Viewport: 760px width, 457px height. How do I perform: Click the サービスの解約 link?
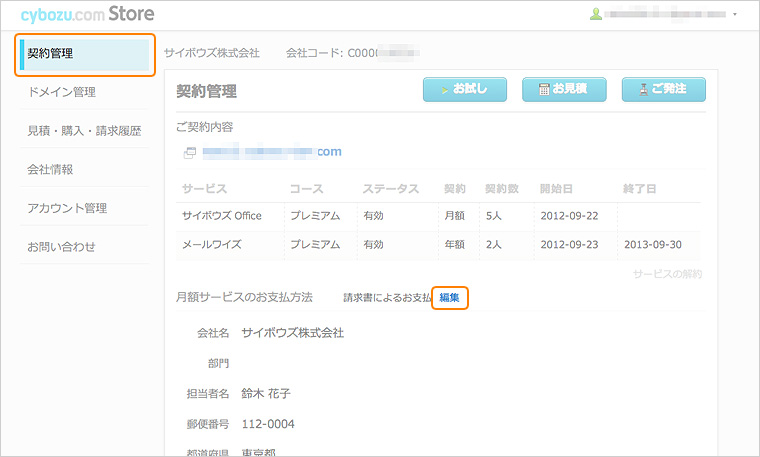pos(667,274)
